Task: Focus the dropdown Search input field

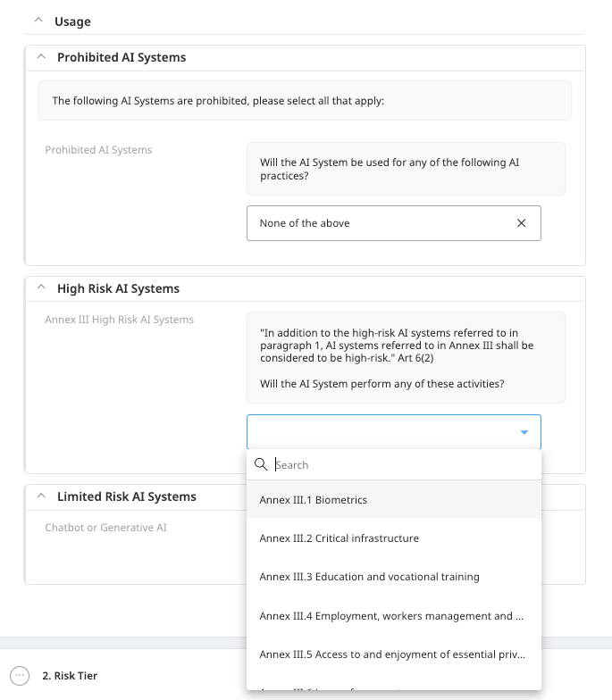Action: coord(402,464)
